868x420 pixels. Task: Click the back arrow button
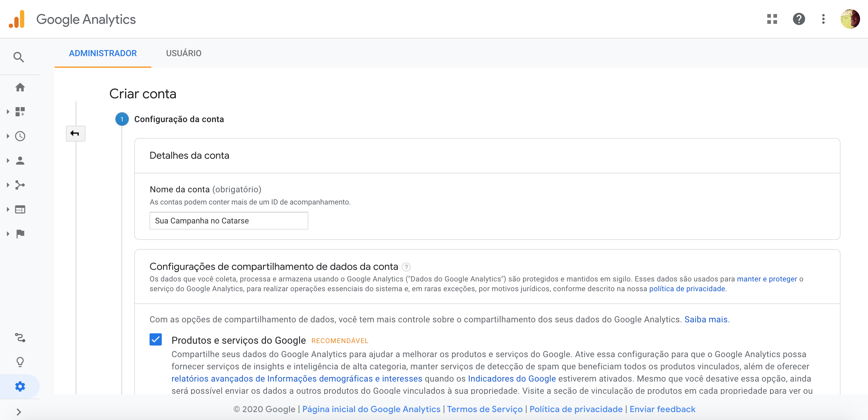pos(75,133)
